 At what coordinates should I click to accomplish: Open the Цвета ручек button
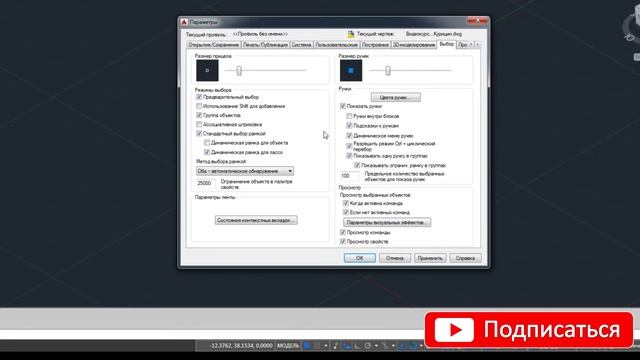click(396, 98)
